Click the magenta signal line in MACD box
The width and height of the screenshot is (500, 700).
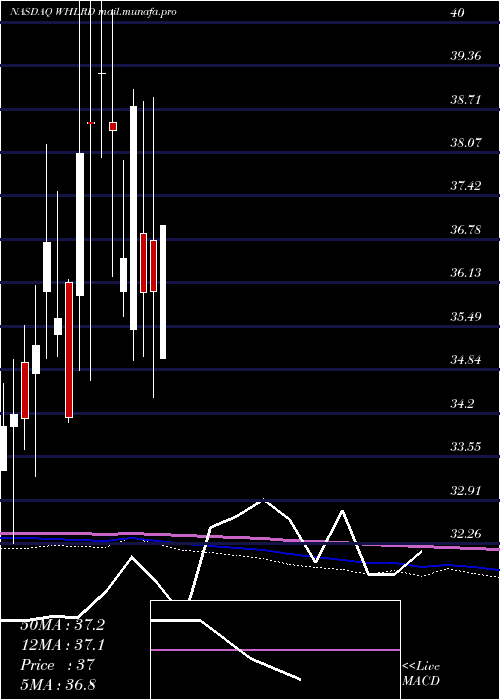275,650
